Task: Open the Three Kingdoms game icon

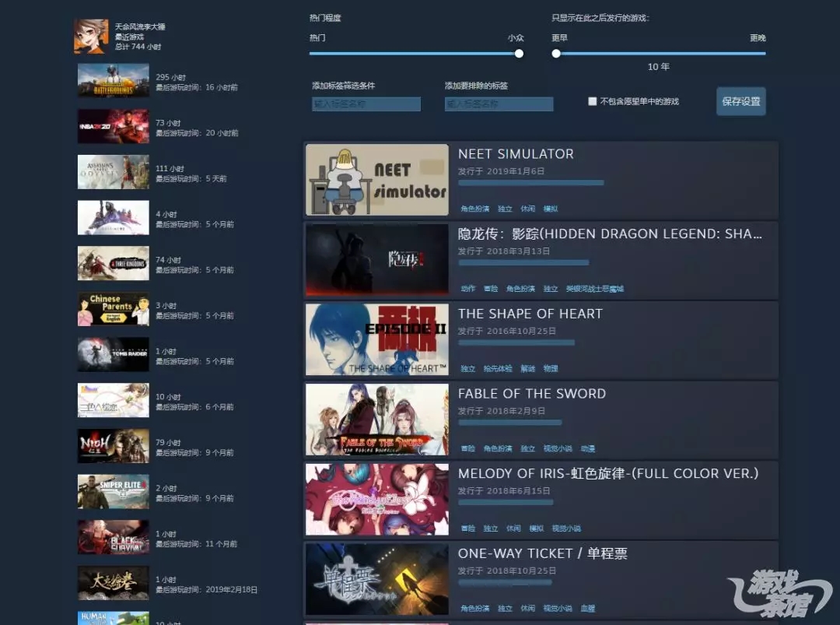Action: 113,264
